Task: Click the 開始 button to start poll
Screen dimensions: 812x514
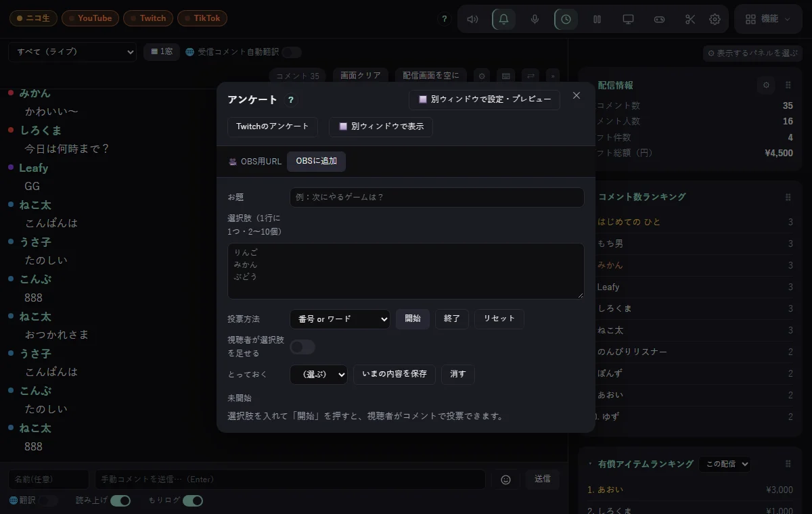Action: point(413,319)
